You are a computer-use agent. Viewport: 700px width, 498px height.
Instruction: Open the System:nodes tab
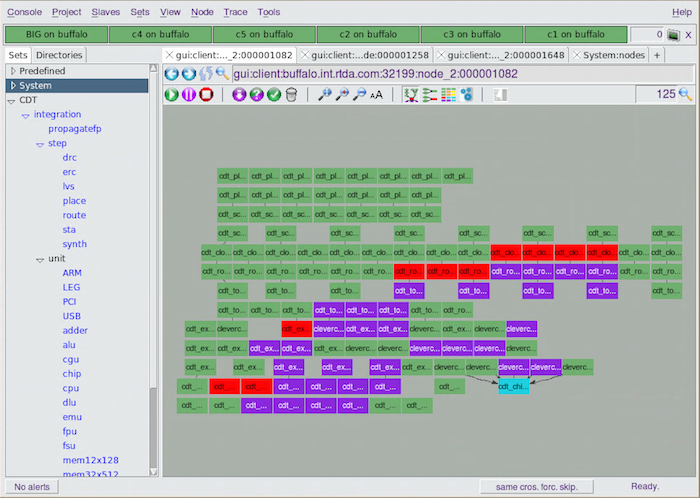[x=613, y=55]
